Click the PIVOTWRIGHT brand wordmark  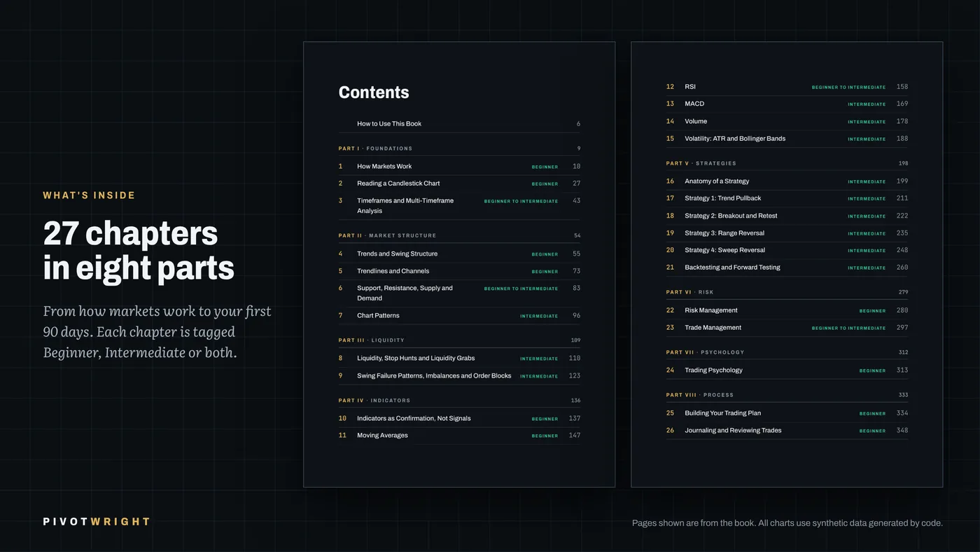[97, 522]
